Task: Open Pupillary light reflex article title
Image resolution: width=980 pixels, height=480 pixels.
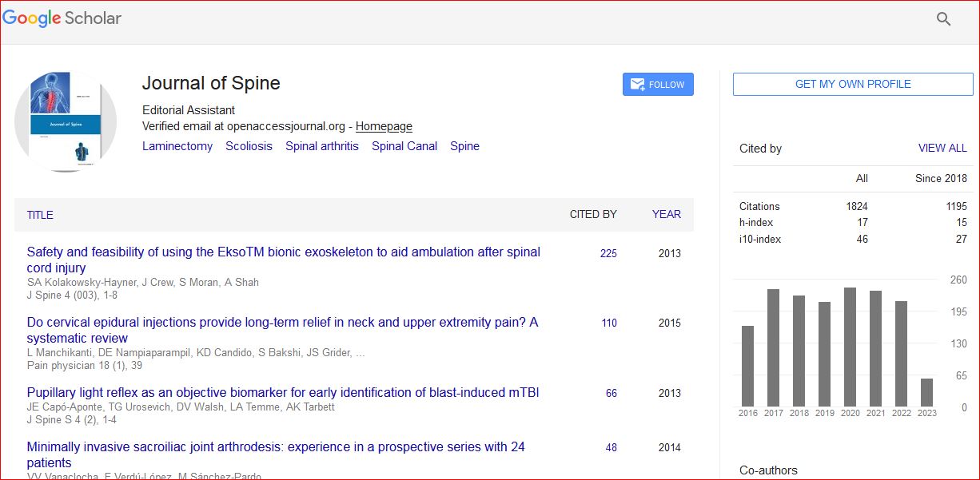Action: pyautogui.click(x=283, y=392)
